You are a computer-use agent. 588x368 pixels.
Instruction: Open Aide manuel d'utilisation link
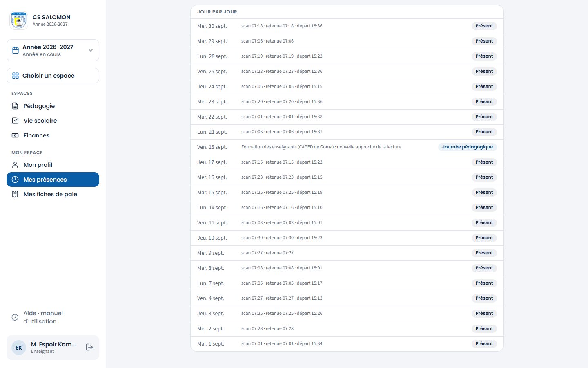point(53,317)
